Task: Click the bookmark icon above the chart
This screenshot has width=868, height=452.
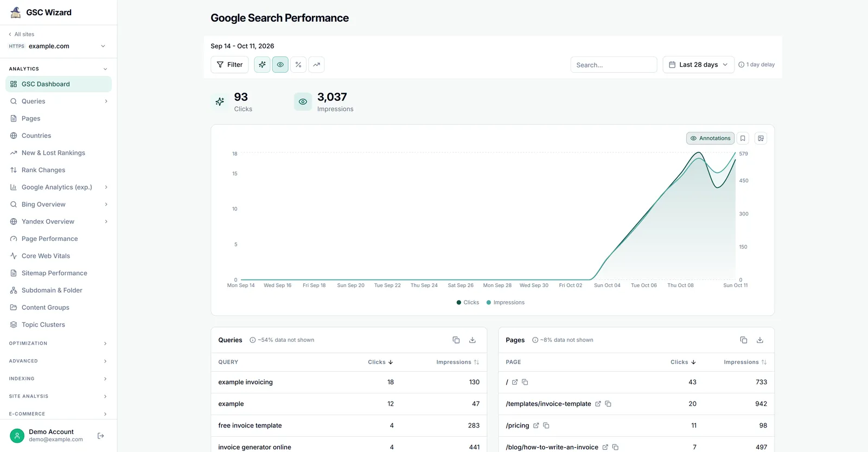Action: coord(743,138)
